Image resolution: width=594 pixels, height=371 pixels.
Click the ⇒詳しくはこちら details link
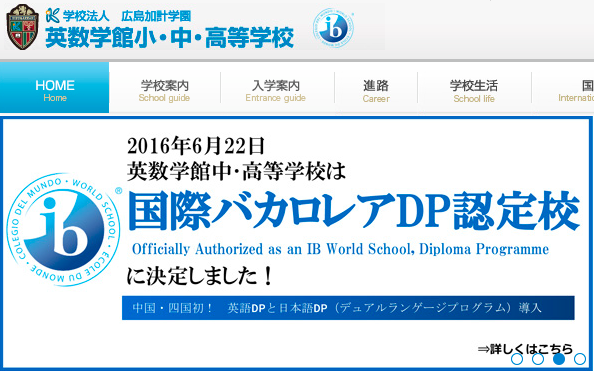click(x=525, y=349)
